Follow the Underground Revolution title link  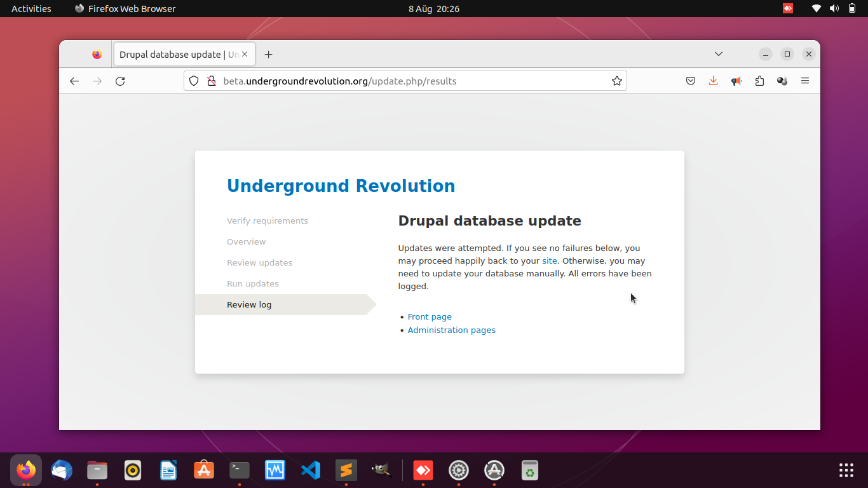341,186
